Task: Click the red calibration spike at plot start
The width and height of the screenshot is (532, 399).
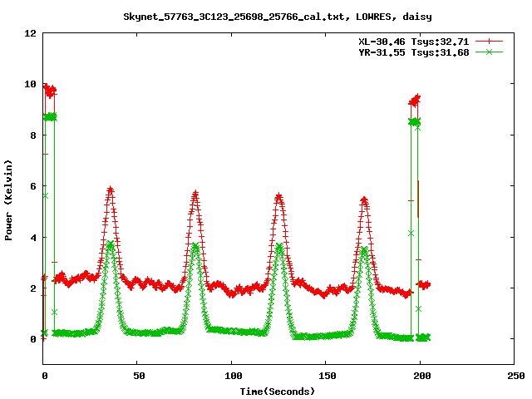Action: 50,91
